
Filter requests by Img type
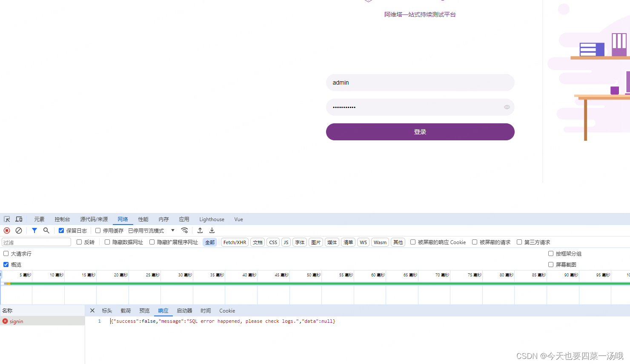316,242
